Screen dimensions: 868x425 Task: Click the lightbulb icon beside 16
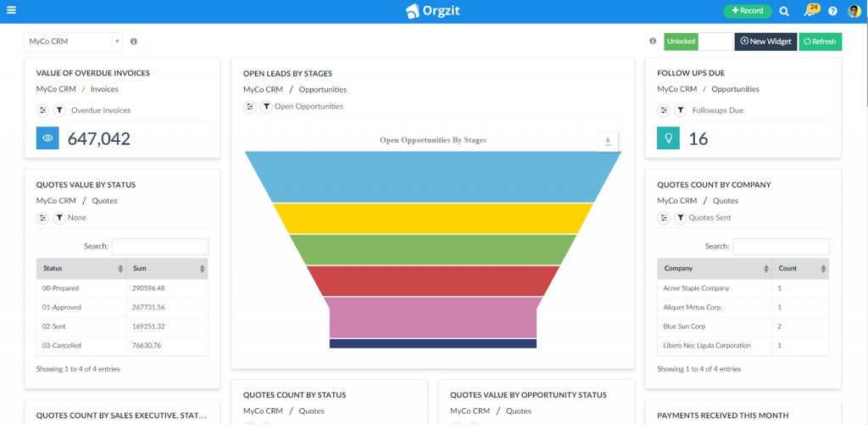[668, 138]
